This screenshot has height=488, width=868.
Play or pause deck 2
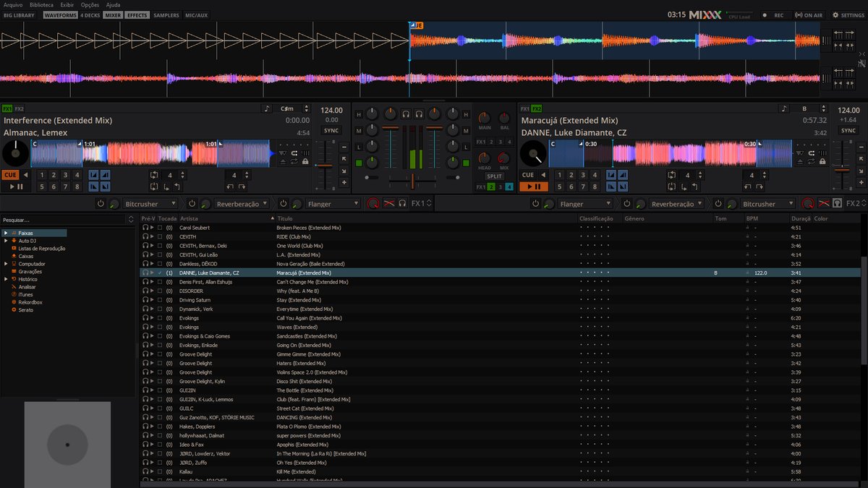coord(533,187)
